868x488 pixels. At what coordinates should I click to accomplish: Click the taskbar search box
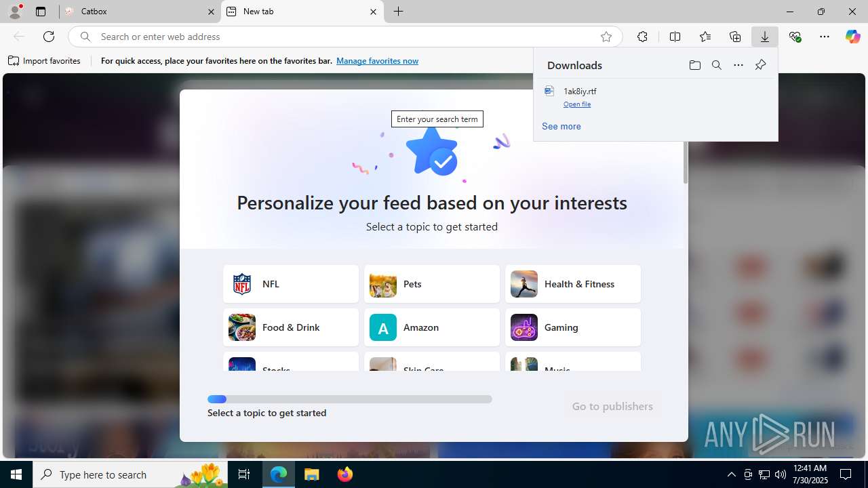(130, 474)
